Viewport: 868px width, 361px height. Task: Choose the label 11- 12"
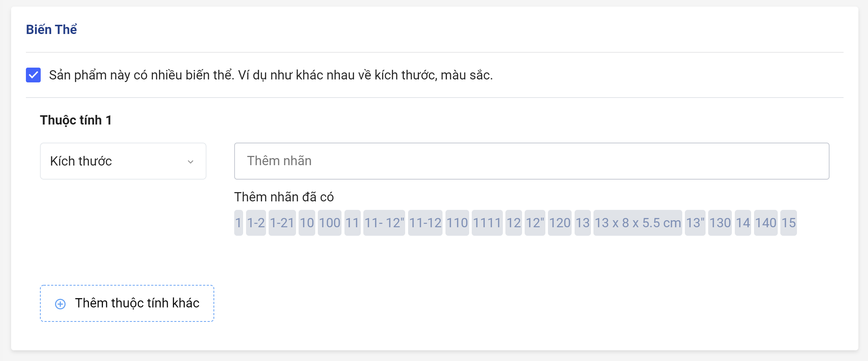[x=384, y=223]
